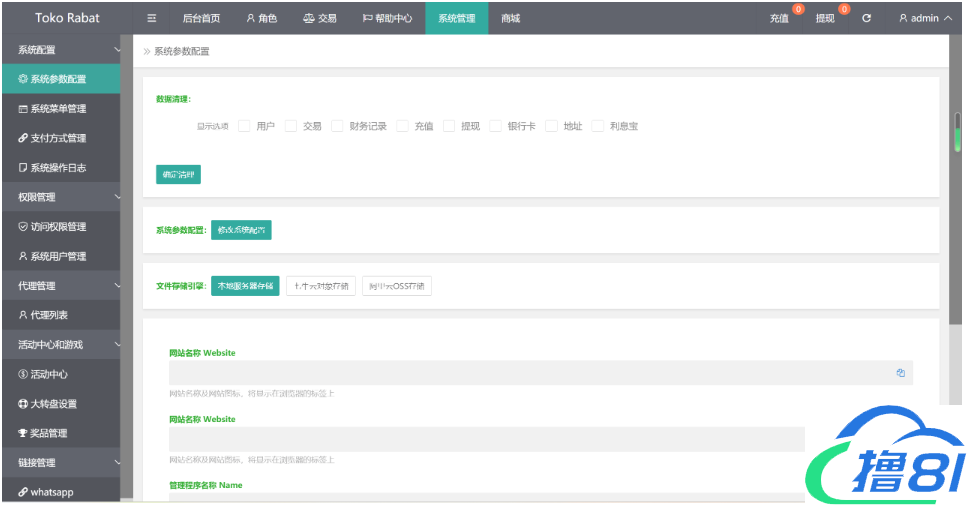
Task: Tick the 用户 checkbox
Action: tap(244, 127)
